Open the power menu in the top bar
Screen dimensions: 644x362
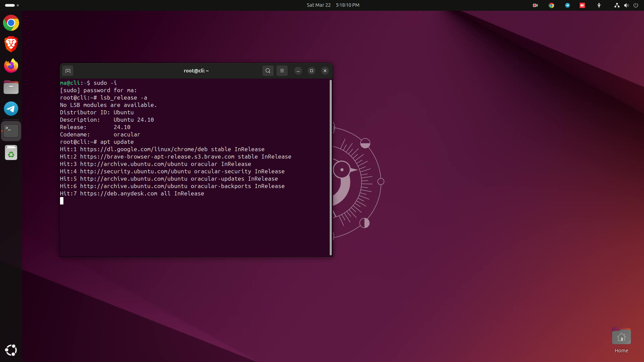pyautogui.click(x=636, y=5)
